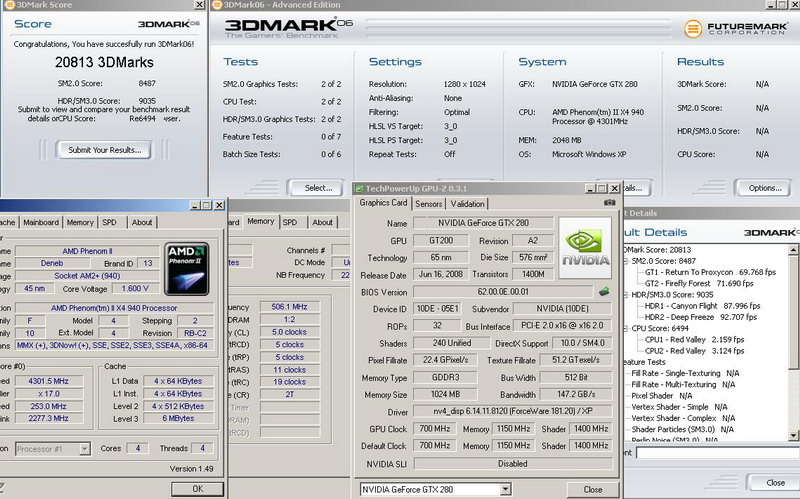Click the Close button in Result Details
800x499 pixels.
point(774,482)
